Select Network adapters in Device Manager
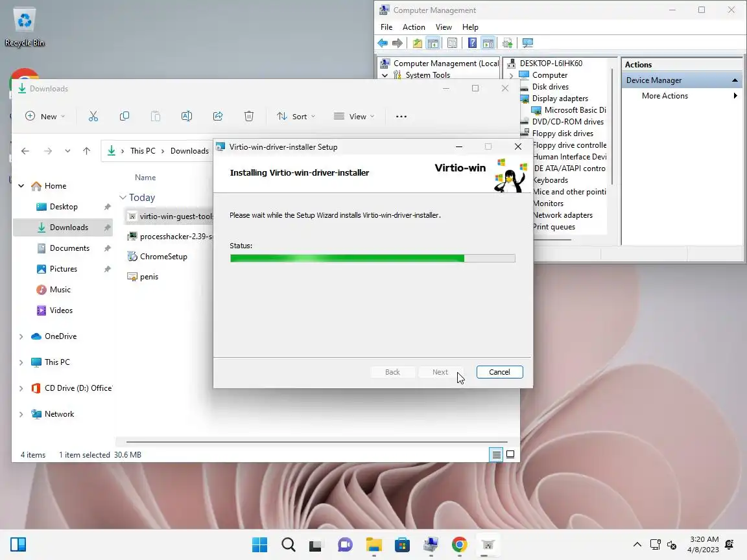This screenshot has width=747, height=560. pos(563,215)
